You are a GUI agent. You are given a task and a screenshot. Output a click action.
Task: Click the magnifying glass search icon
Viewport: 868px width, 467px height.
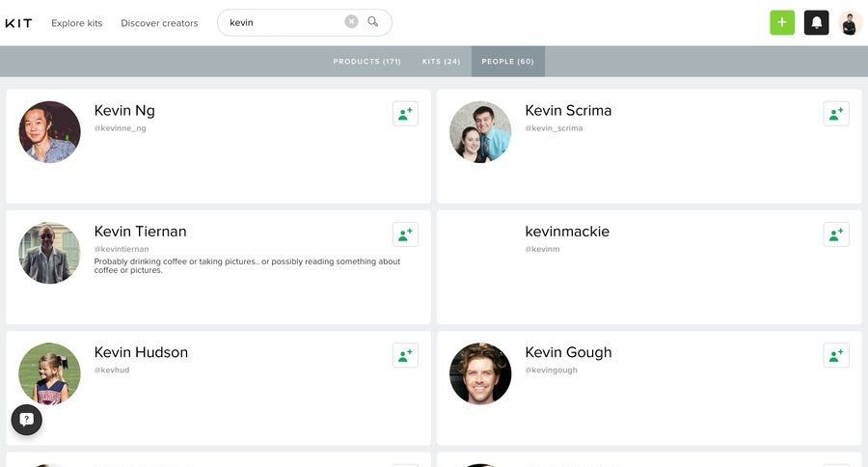[373, 22]
